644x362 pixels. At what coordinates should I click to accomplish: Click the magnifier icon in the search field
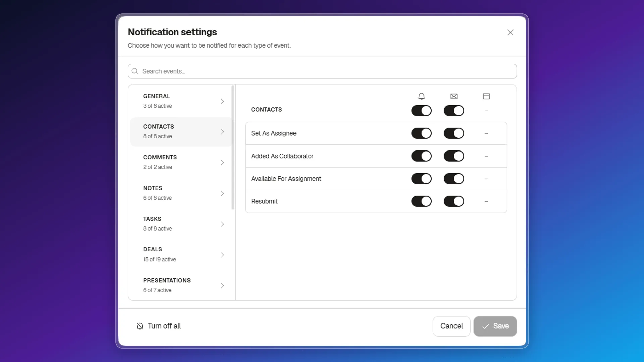135,71
